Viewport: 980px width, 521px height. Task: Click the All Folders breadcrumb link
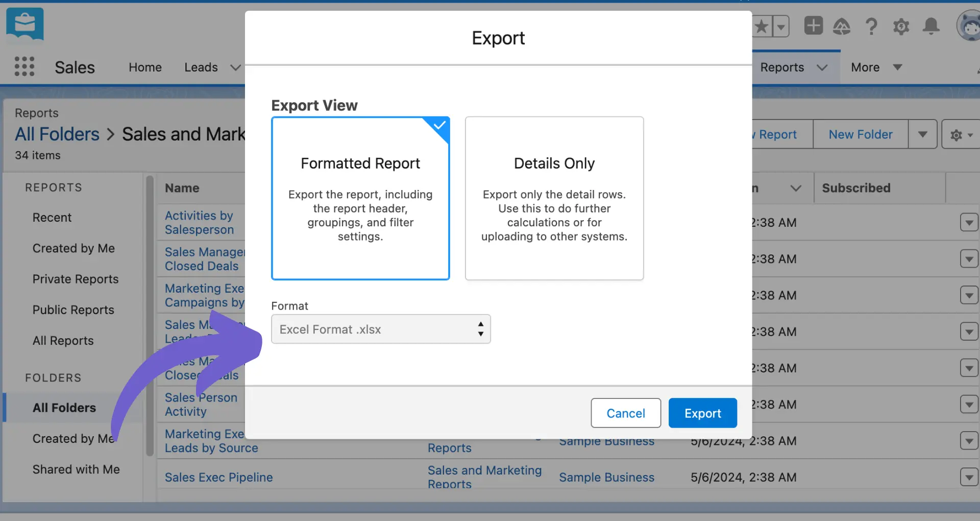[x=57, y=134]
